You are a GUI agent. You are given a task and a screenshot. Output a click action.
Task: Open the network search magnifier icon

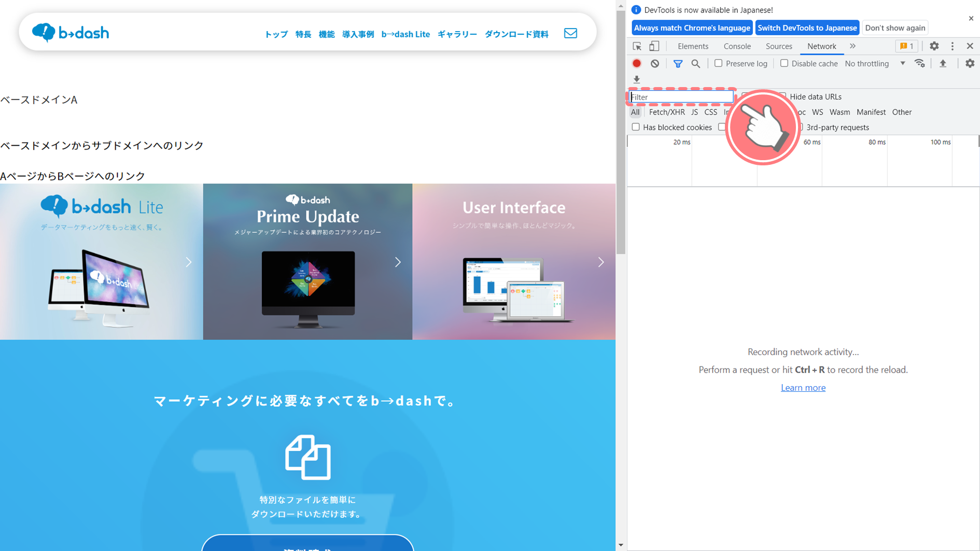[696, 63]
